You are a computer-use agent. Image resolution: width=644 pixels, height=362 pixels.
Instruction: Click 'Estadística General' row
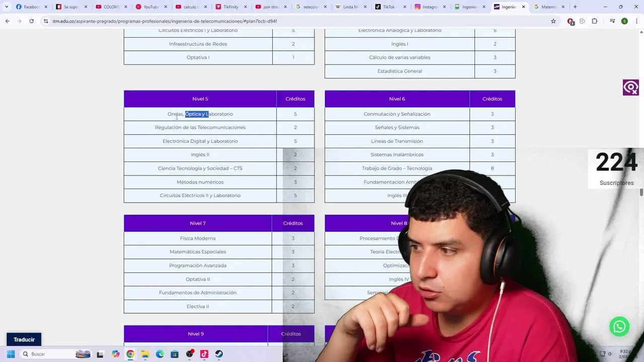(x=420, y=71)
